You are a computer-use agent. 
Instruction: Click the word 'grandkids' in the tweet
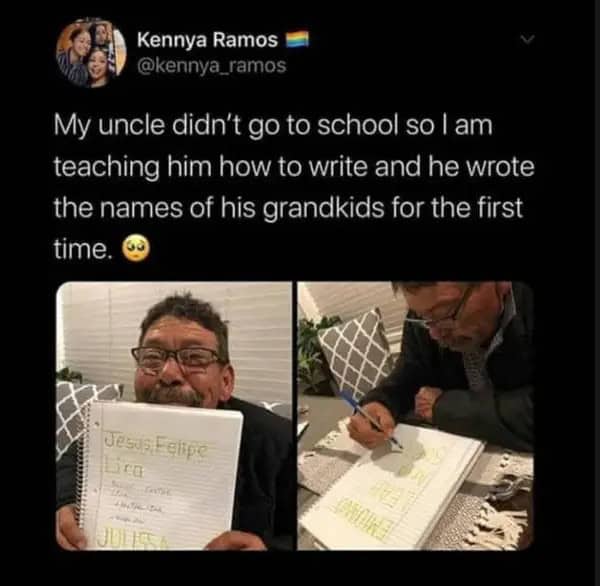(x=323, y=208)
